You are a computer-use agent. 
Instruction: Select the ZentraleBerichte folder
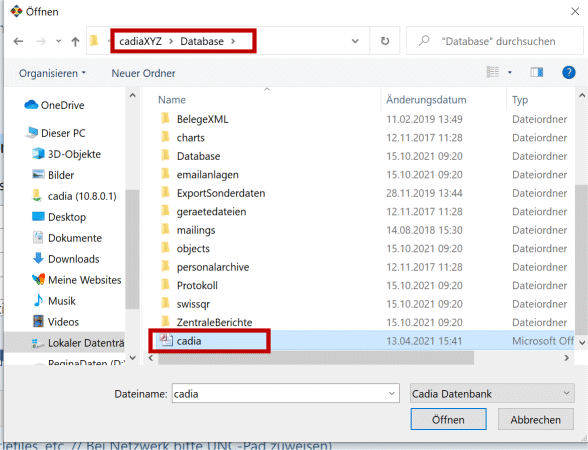point(214,322)
